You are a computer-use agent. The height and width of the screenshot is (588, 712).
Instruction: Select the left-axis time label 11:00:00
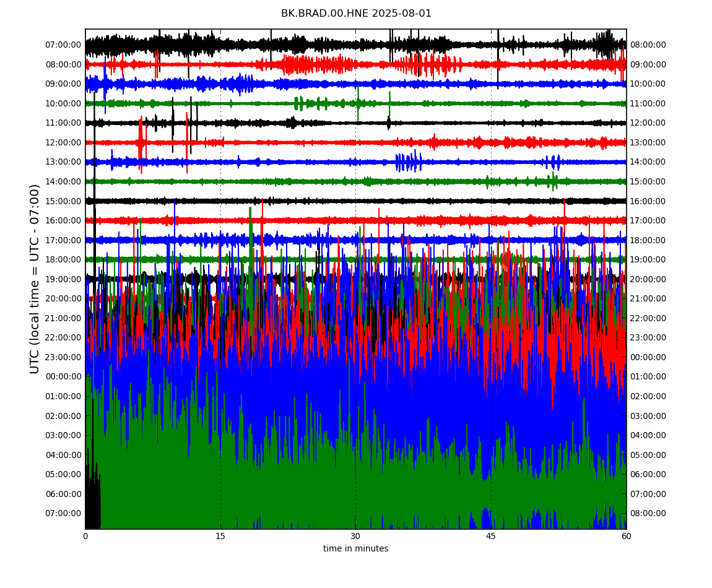[64, 123]
